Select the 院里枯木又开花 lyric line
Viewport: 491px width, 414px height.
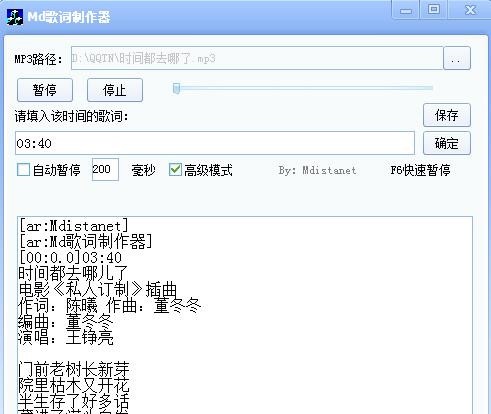tap(74, 385)
